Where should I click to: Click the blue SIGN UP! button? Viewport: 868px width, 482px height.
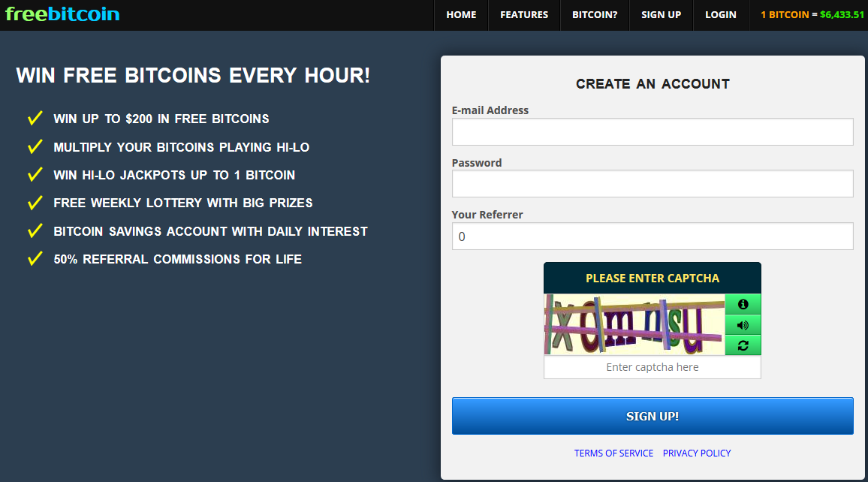pyautogui.click(x=653, y=416)
